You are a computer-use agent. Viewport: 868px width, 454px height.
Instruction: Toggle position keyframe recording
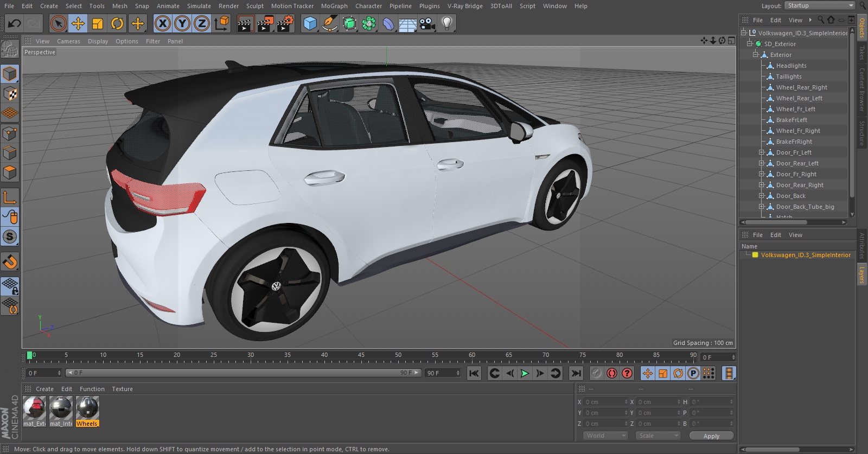(648, 373)
